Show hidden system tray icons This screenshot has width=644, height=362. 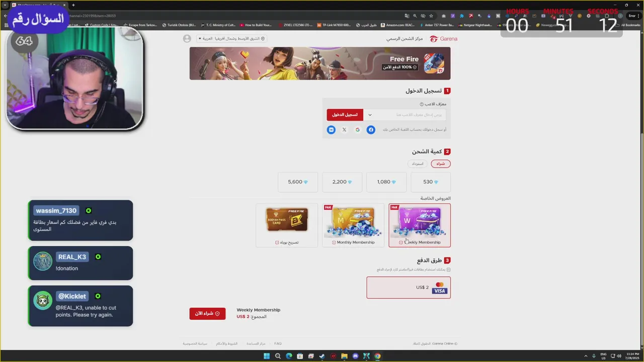tap(585, 356)
